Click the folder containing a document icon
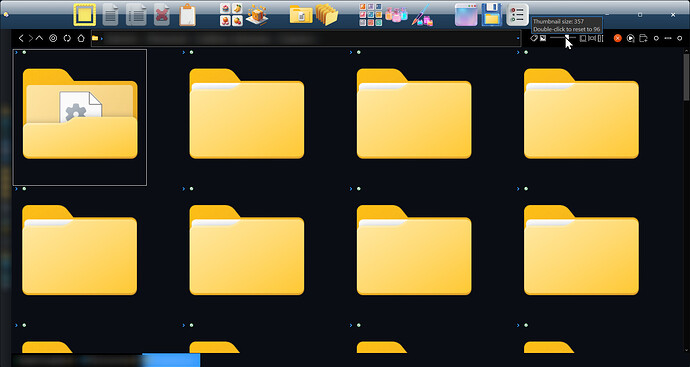Screen dimensions: 690x367 [x=301, y=15]
